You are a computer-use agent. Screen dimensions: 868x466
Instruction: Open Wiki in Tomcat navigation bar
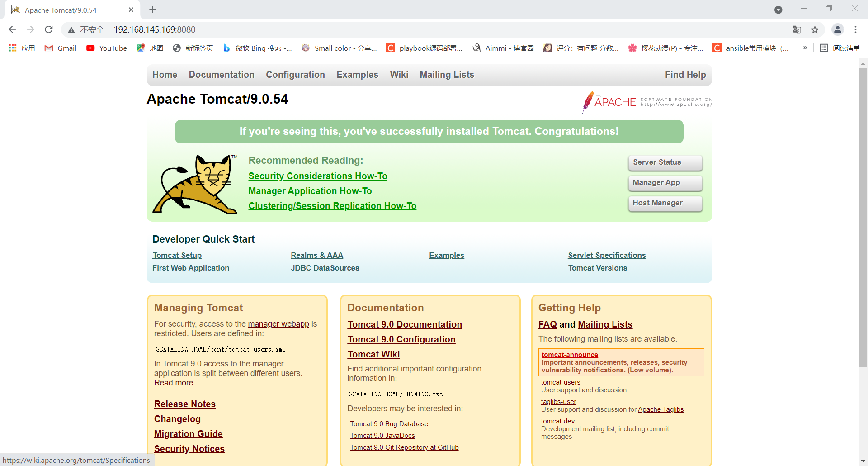pyautogui.click(x=399, y=75)
